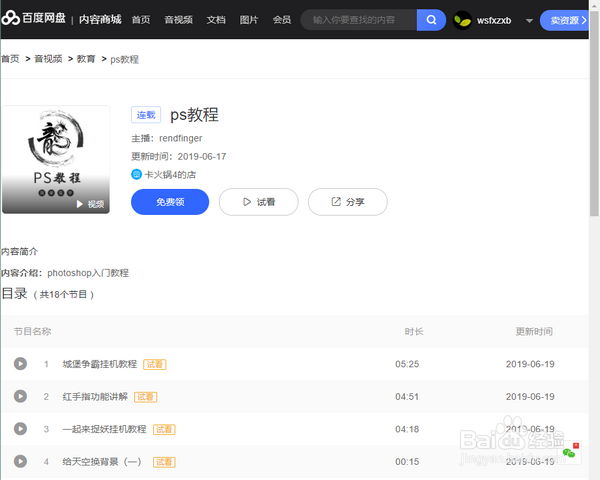Click the 给天空换背景（一） title
600x480 pixels.
click(102, 462)
